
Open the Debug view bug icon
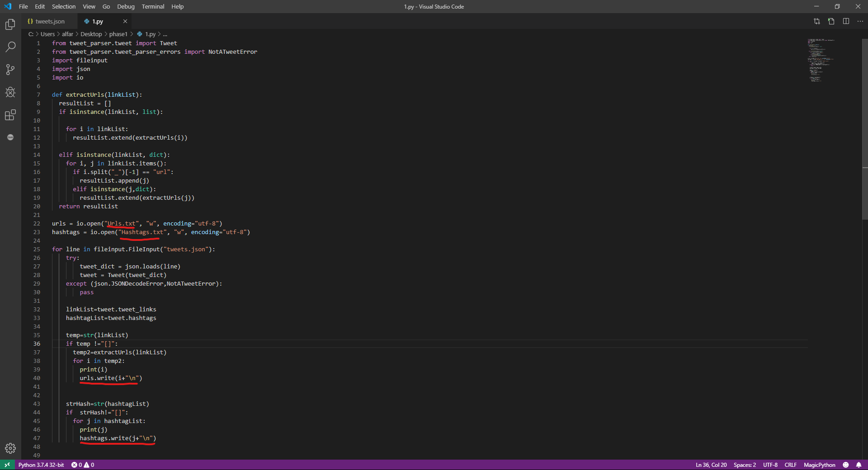click(10, 92)
